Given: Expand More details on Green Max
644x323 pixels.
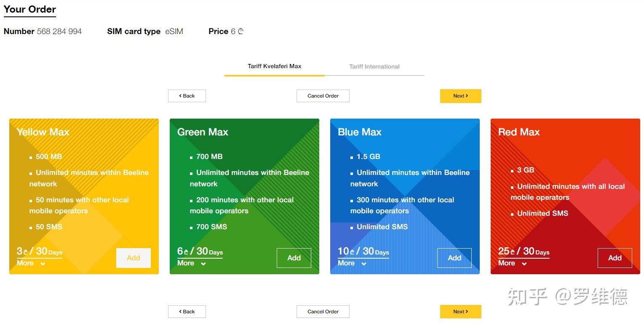Looking at the screenshot, I should (x=191, y=263).
